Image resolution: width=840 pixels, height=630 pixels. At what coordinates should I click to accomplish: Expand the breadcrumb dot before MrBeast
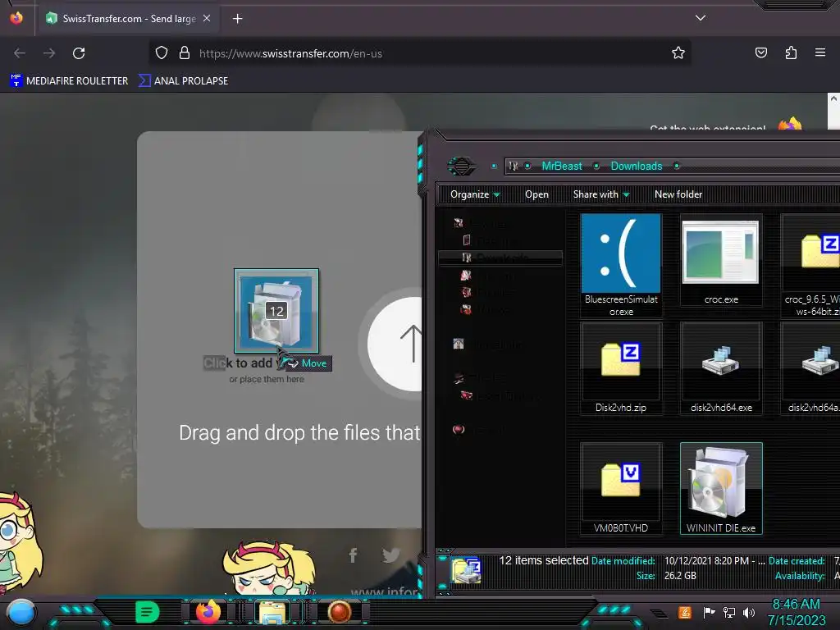[x=527, y=166]
